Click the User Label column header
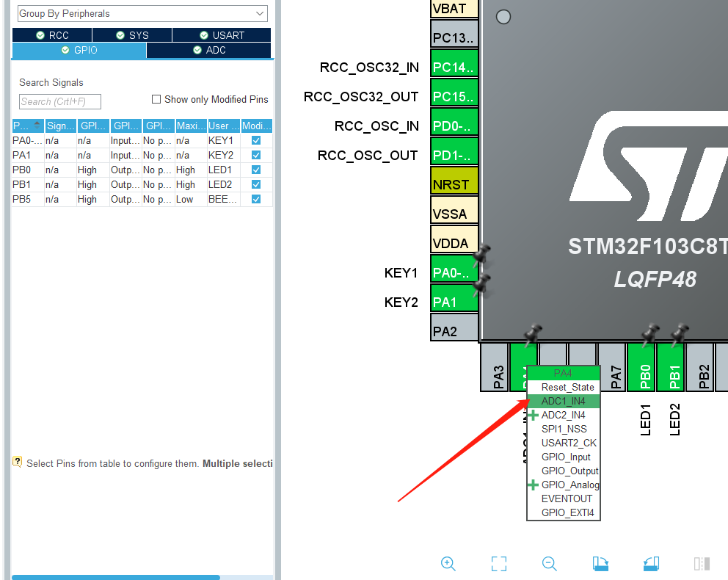This screenshot has height=580, width=728. pyautogui.click(x=224, y=126)
